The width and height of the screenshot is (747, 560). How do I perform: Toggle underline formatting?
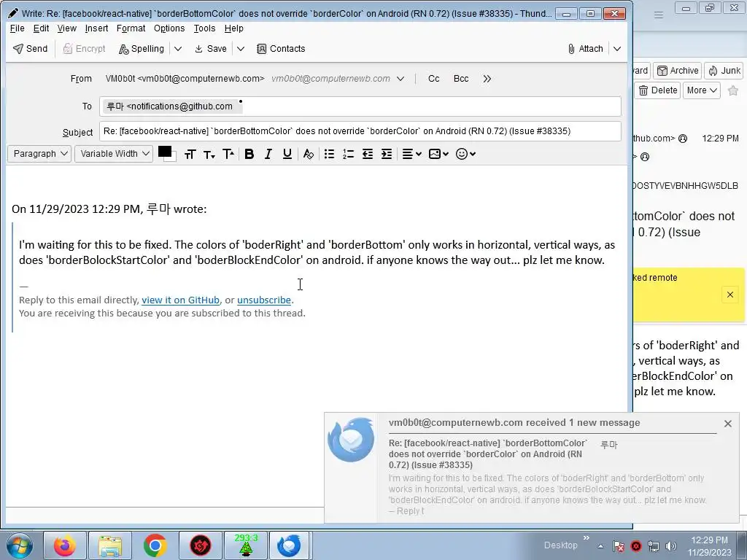pos(287,154)
